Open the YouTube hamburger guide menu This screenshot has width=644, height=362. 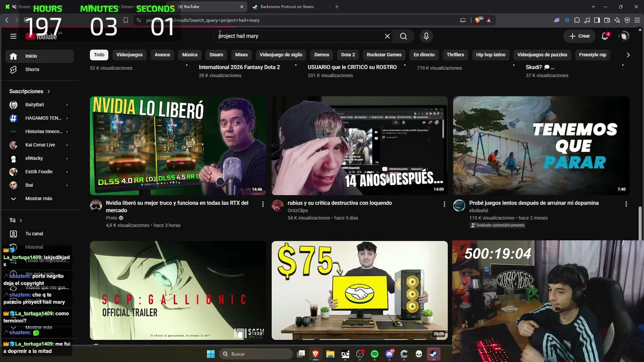point(14,36)
